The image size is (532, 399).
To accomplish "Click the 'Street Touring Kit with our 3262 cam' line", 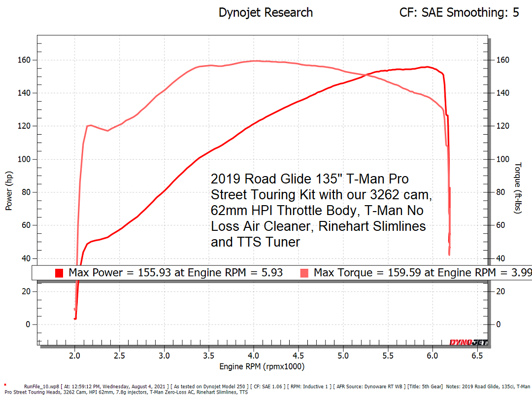I will 321,195.
